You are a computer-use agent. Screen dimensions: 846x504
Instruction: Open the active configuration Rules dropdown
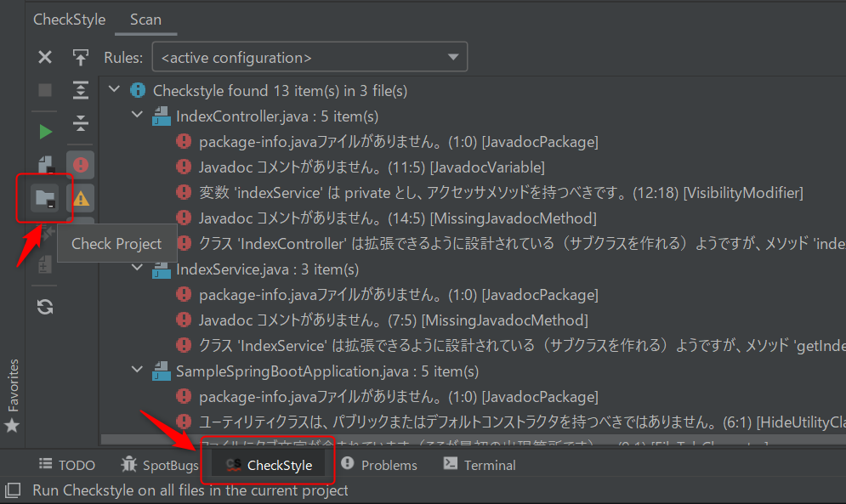tap(309, 56)
